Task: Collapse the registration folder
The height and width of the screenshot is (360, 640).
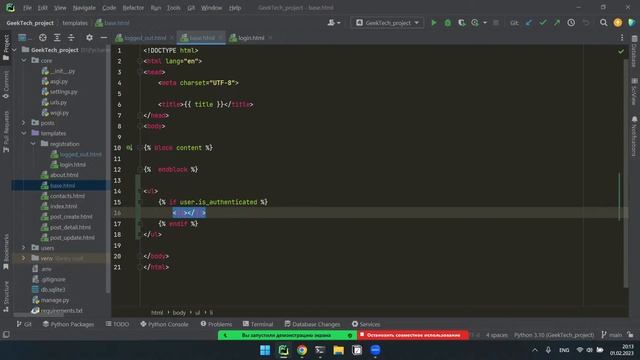Action: pyautogui.click(x=33, y=144)
